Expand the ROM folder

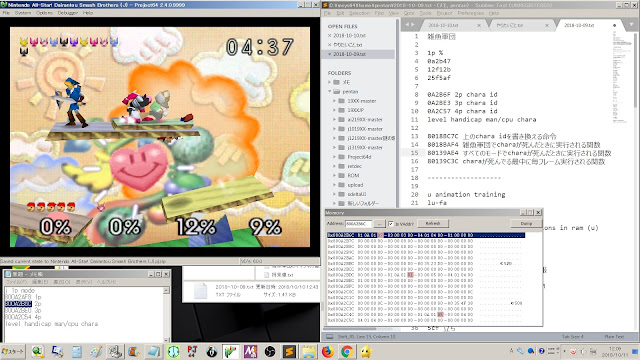334,176
